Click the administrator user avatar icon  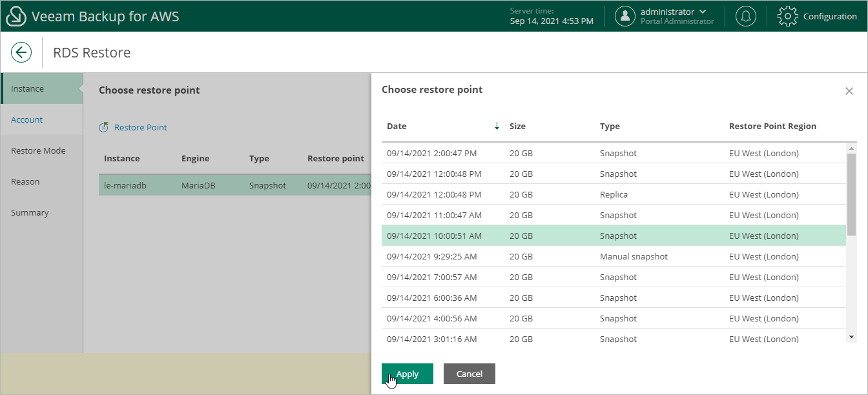tap(625, 16)
